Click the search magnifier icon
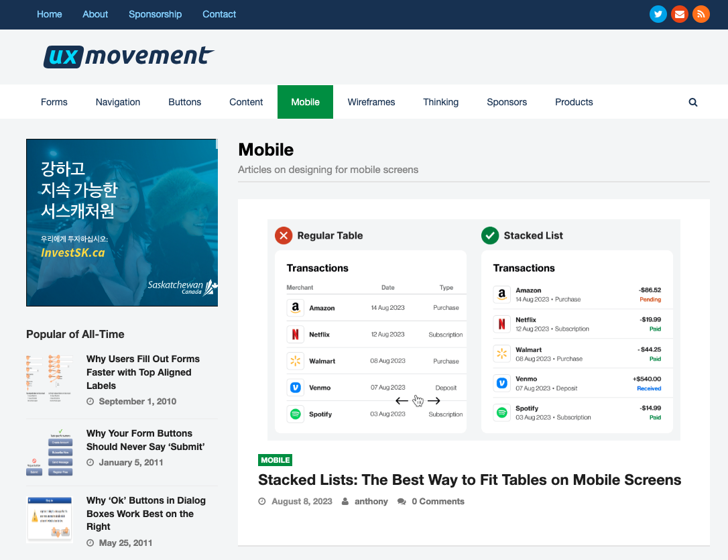This screenshot has height=560, width=728. (x=692, y=102)
